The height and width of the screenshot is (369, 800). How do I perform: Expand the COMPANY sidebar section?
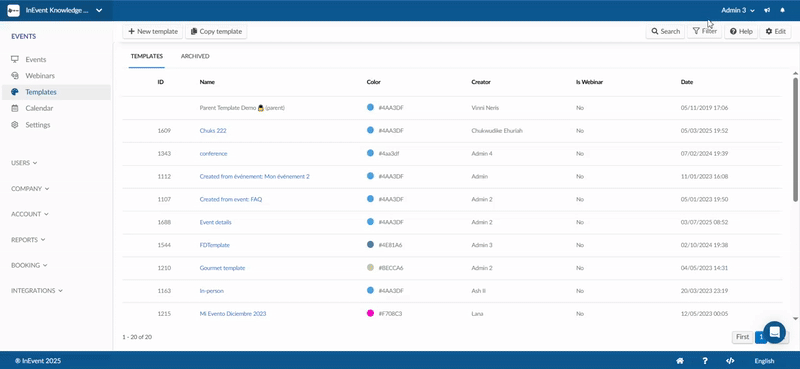pyautogui.click(x=30, y=188)
